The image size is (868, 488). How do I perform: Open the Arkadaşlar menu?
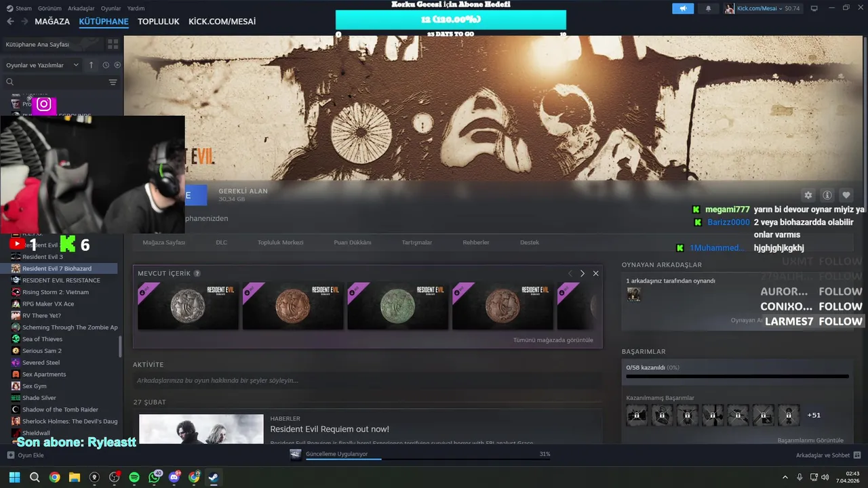coord(81,8)
